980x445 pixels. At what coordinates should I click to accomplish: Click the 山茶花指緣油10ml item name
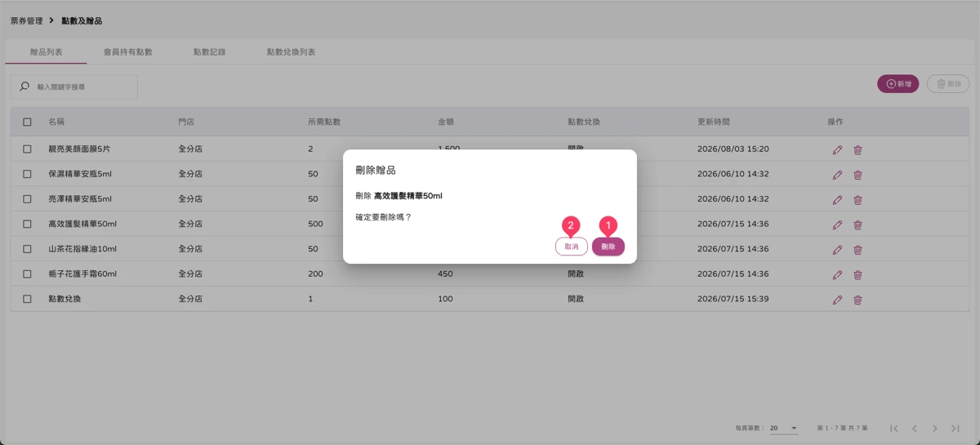point(82,249)
